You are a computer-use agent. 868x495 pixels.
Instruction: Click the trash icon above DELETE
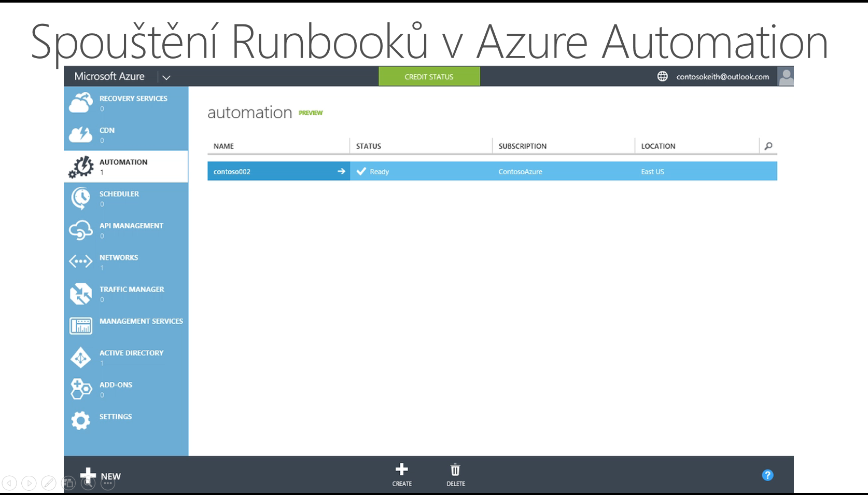[455, 470]
